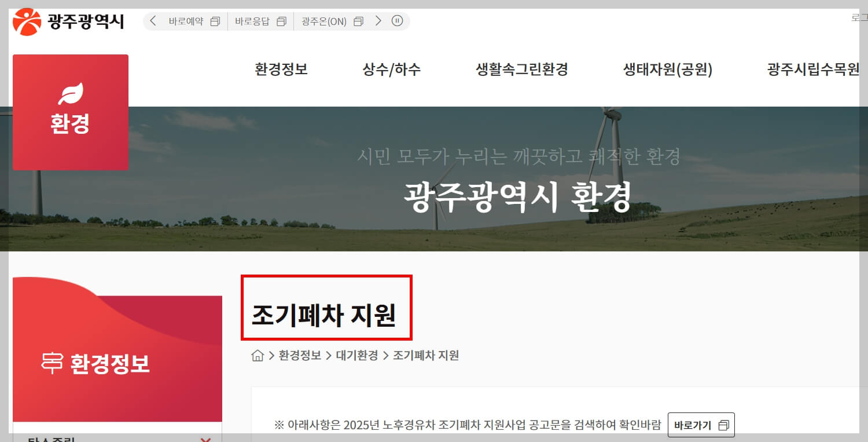The height and width of the screenshot is (442, 868).
Task: Open the 광주시립수목원 menu
Action: coord(814,70)
